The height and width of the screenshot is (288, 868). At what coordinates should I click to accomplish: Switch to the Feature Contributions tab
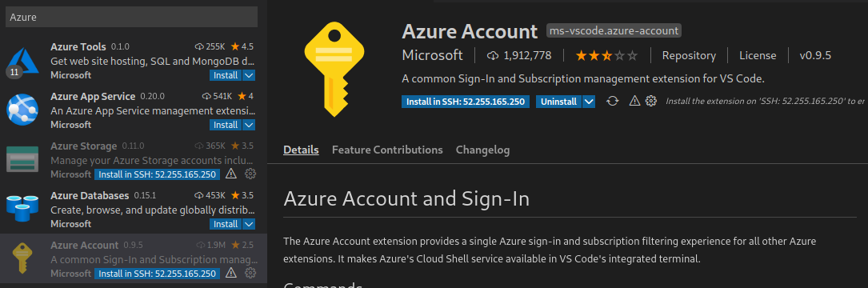(x=387, y=150)
